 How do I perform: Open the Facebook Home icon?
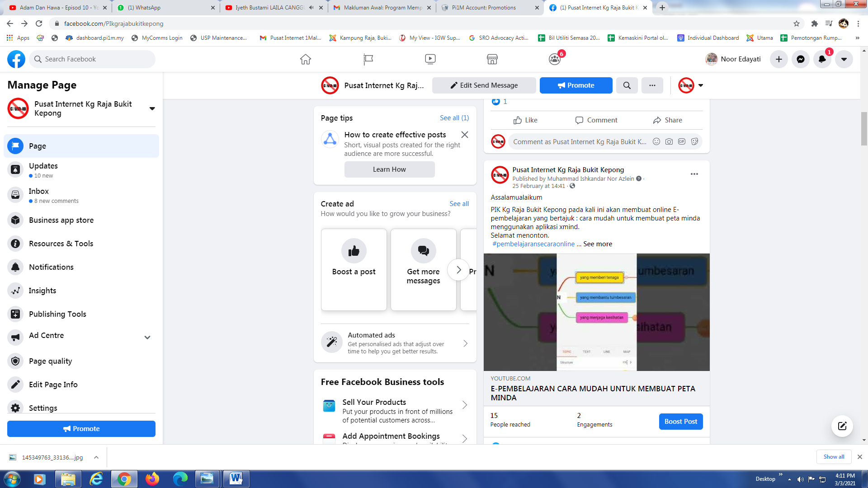(x=306, y=59)
